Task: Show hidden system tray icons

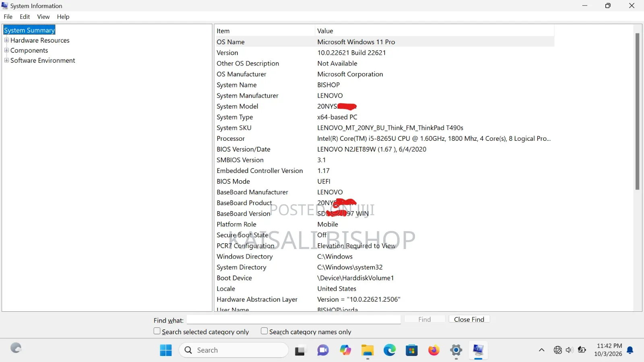Action: [542, 350]
